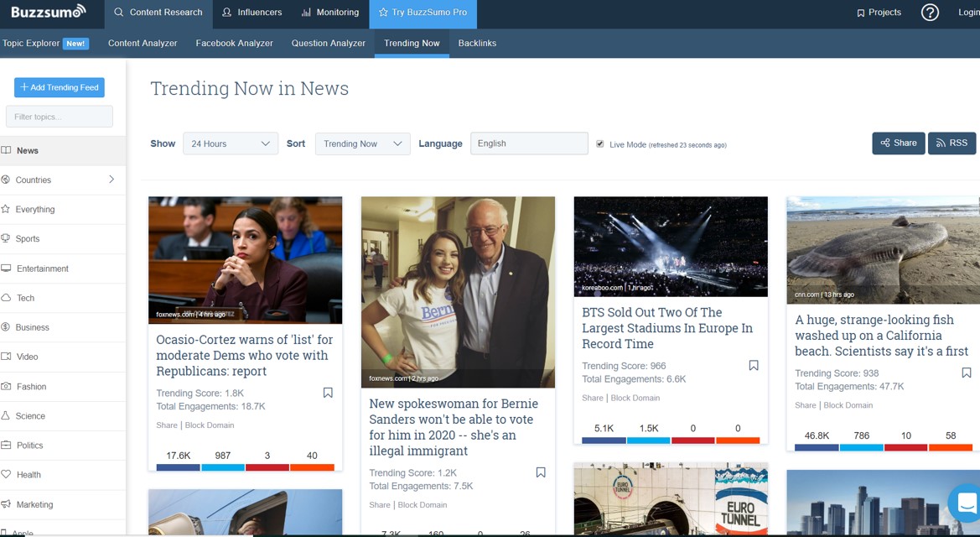Toggle the Live Mode checkbox
This screenshot has height=537, width=980.
[600, 144]
